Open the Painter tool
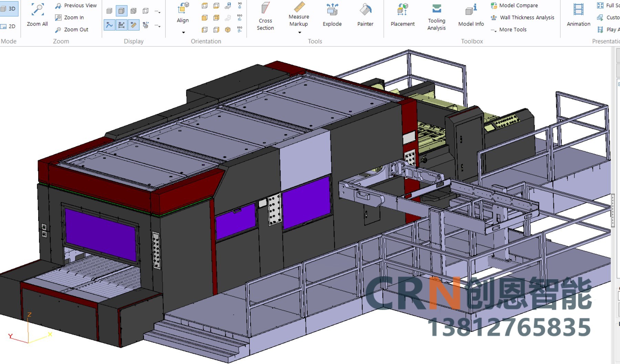The height and width of the screenshot is (364, 620). [365, 15]
